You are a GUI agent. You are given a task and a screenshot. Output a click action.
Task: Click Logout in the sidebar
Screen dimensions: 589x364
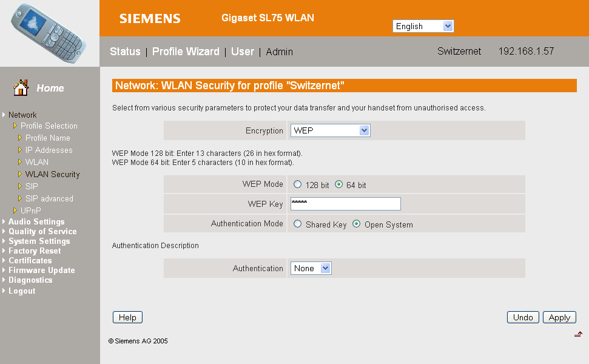(22, 291)
